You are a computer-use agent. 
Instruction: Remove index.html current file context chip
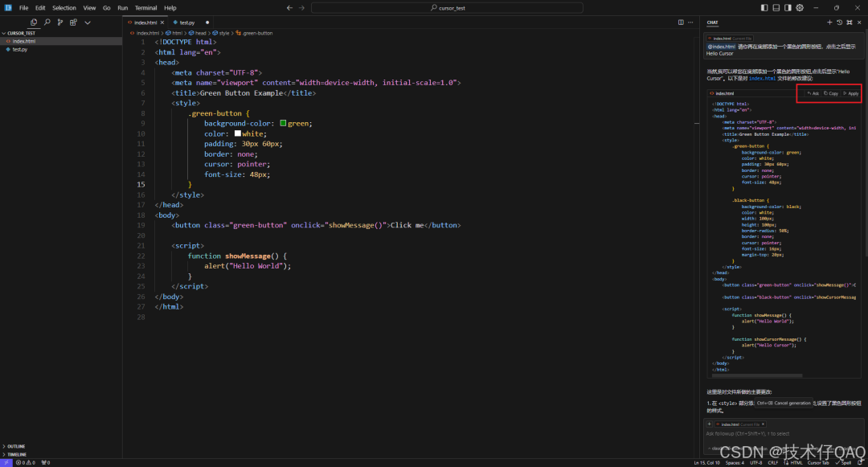(x=763, y=424)
